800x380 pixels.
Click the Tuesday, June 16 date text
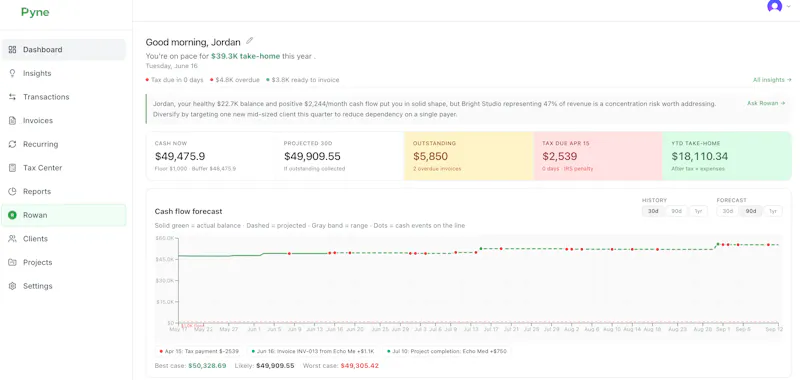click(171, 66)
